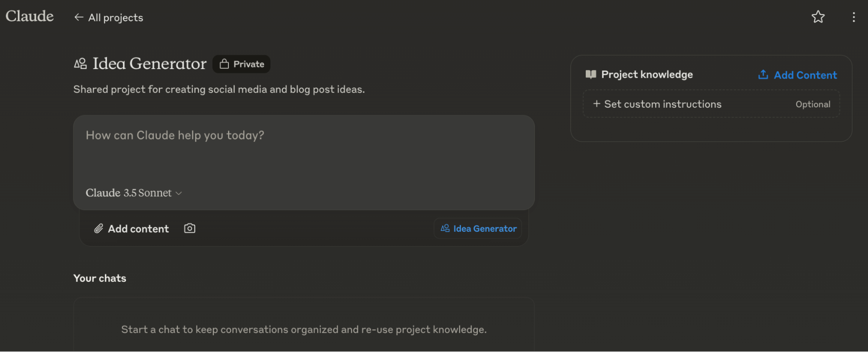The width and height of the screenshot is (868, 352).
Task: Click the Private visibility badge
Action: (x=241, y=64)
